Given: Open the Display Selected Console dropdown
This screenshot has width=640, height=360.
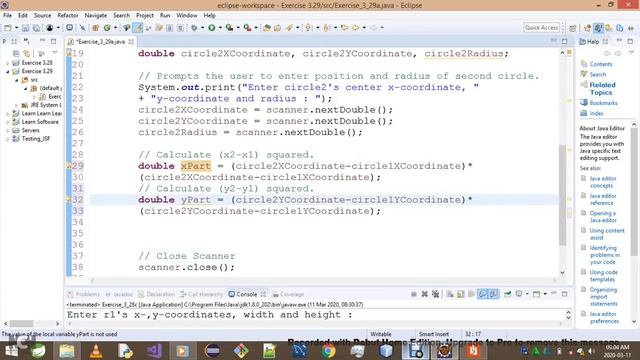Looking at the screenshot, I should [x=527, y=294].
